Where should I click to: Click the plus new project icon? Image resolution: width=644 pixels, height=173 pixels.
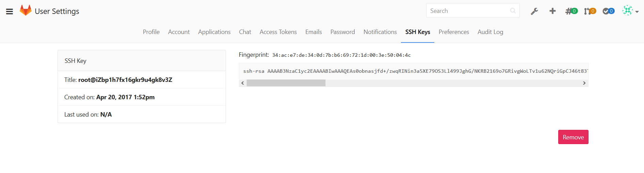point(552,11)
